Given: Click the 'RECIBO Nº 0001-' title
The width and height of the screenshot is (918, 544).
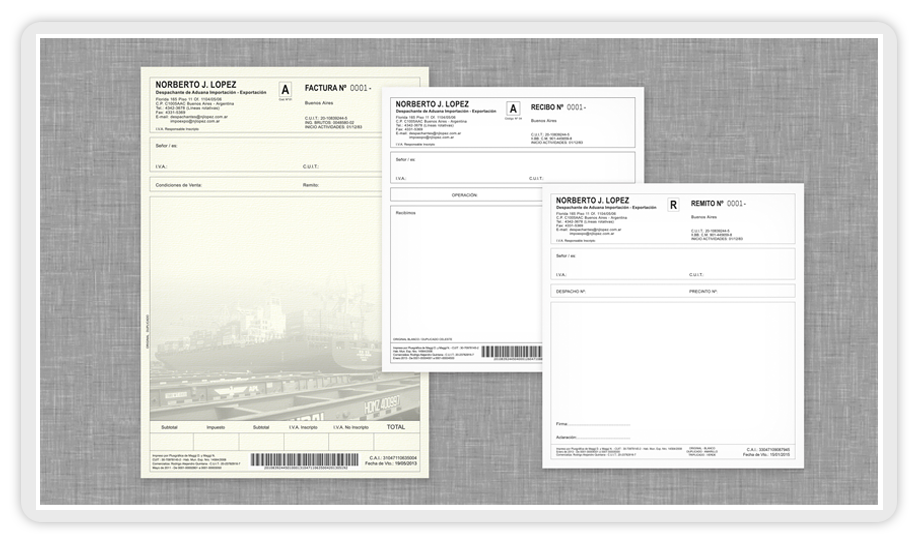Looking at the screenshot, I should [x=558, y=107].
